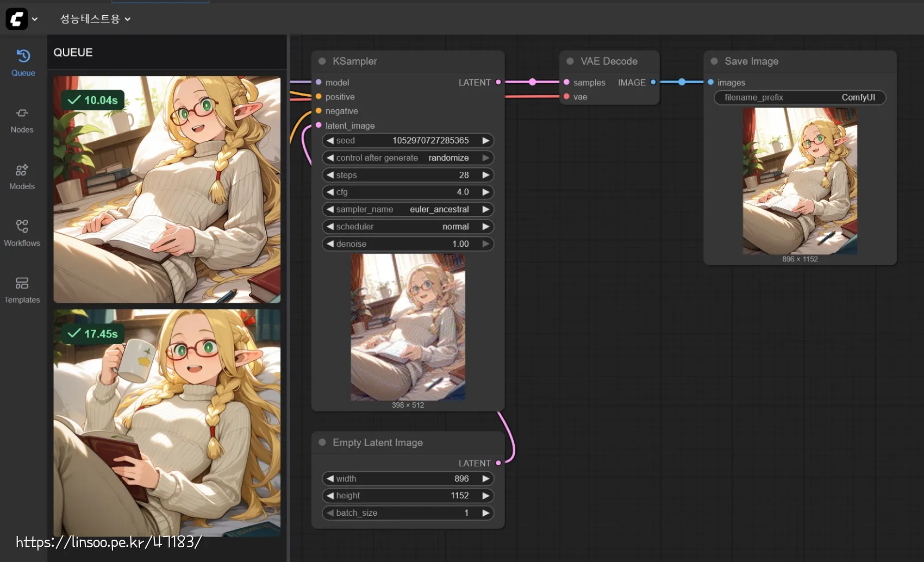Click the KSampler node title
This screenshot has height=562, width=924.
[x=355, y=61]
